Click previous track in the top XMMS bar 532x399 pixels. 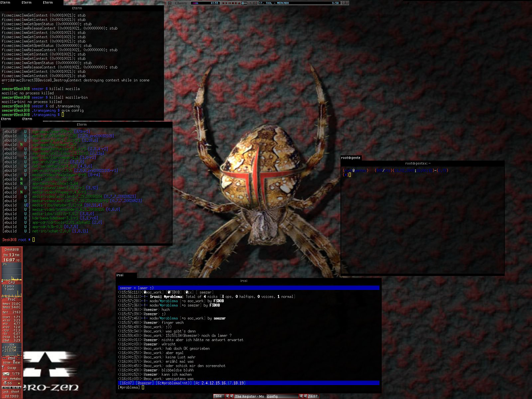[x=223, y=3]
